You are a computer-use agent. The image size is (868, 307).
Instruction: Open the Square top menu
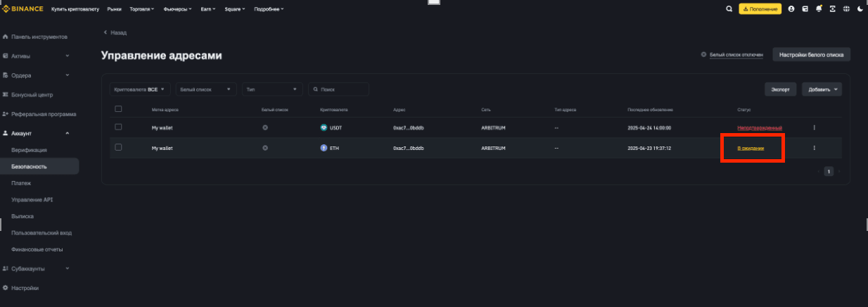235,8
